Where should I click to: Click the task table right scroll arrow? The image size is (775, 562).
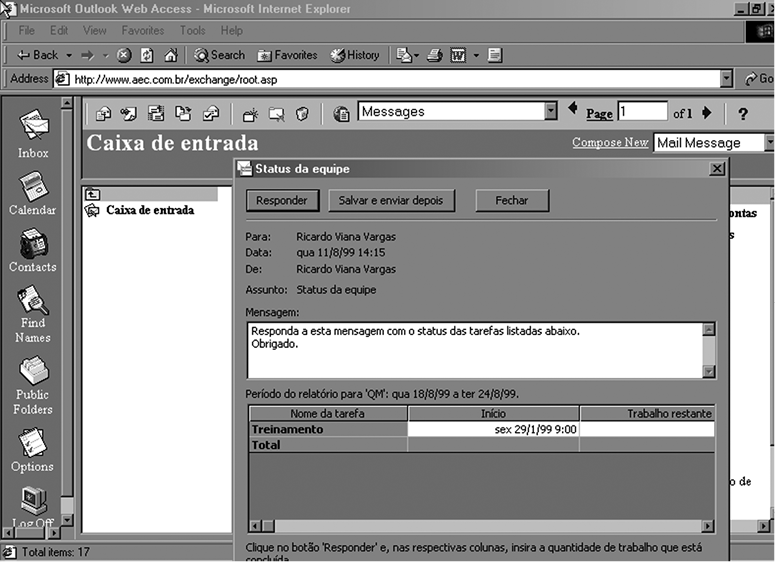point(708,526)
